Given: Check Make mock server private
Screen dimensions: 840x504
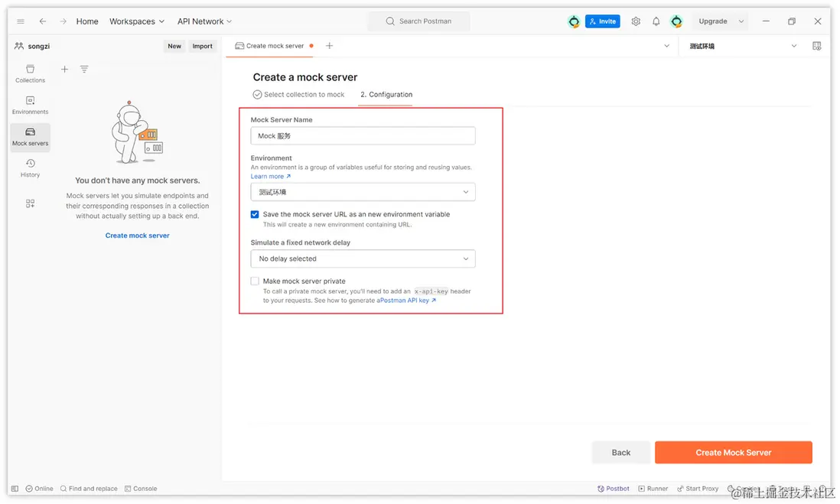Looking at the screenshot, I should point(255,281).
